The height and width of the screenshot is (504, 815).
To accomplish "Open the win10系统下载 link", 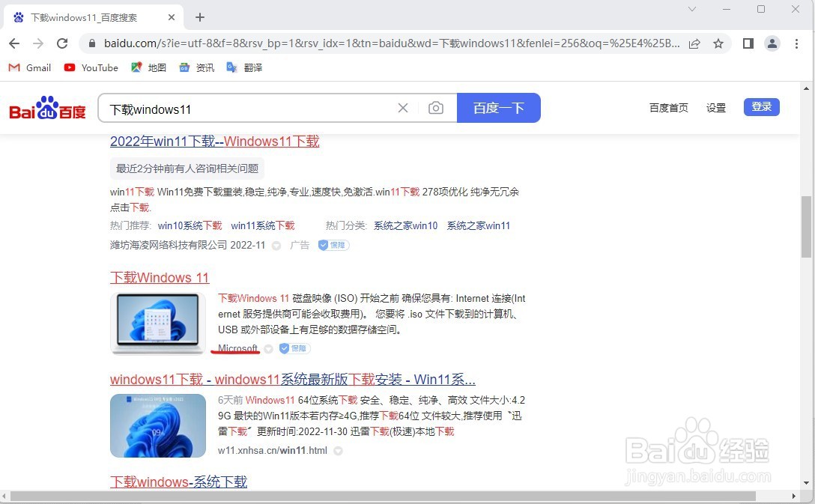I will click(190, 225).
